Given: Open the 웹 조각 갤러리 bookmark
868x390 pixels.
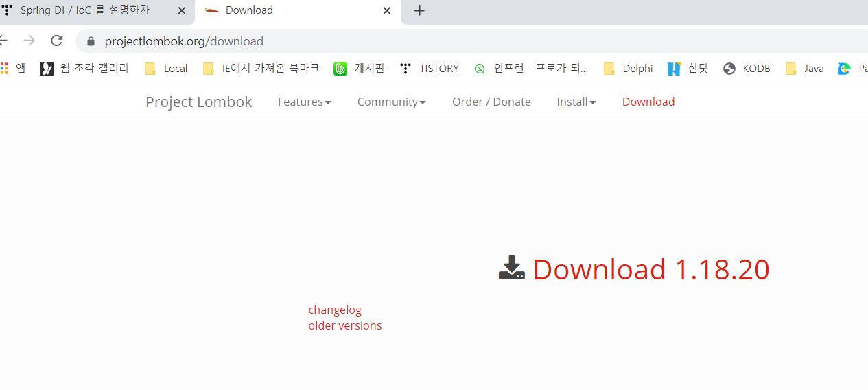Looking at the screenshot, I should click(x=84, y=68).
